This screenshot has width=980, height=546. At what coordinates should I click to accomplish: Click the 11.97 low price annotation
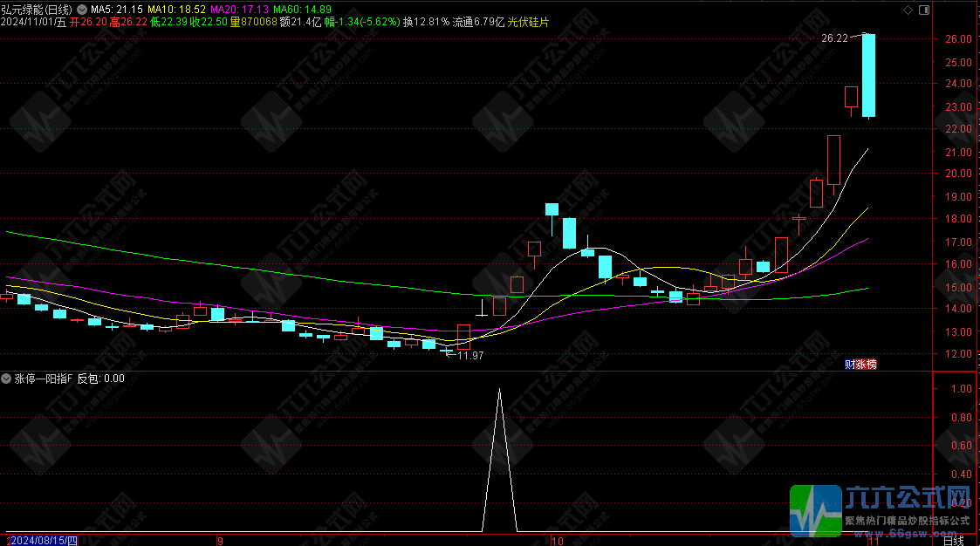coord(469,355)
